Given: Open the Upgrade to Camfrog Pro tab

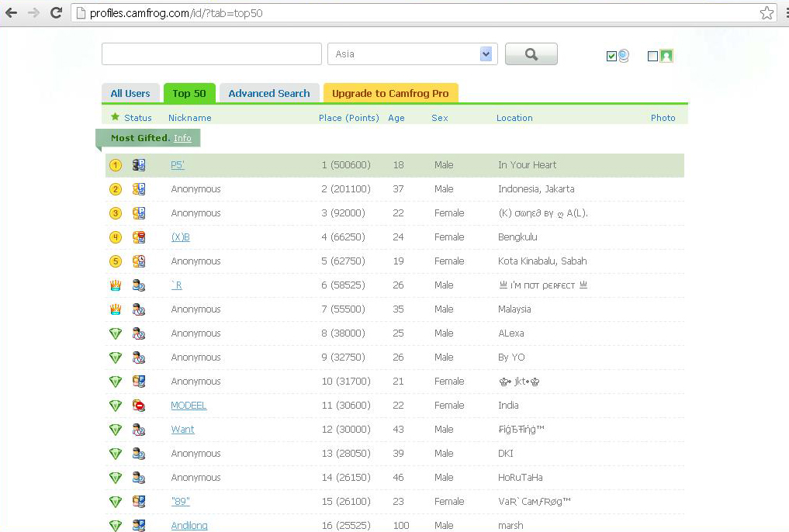Looking at the screenshot, I should click(390, 93).
